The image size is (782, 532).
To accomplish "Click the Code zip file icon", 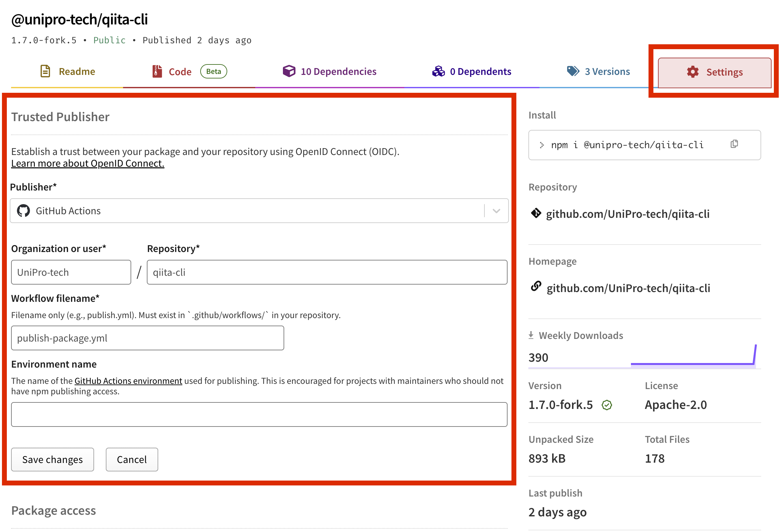I will 157,71.
